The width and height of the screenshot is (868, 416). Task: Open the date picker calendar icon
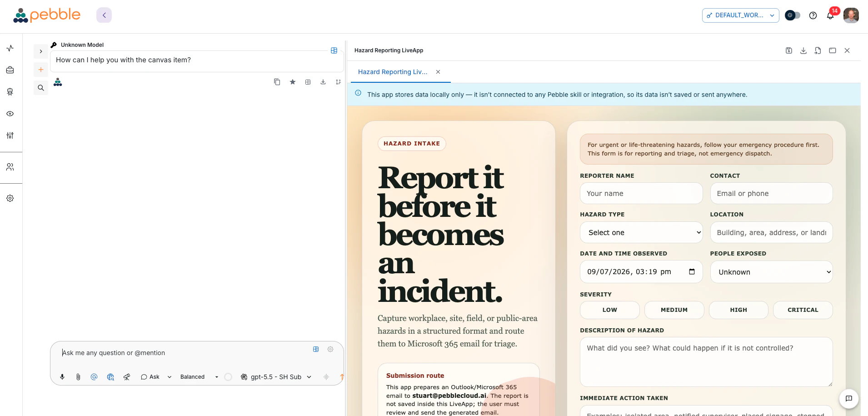pos(692,271)
